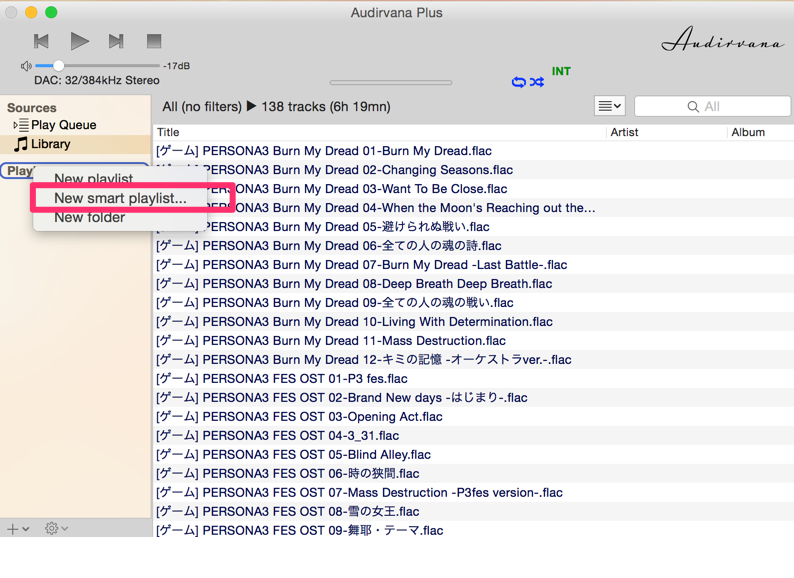
Task: Select FES OST 04-3_31.flac
Action: [473, 436]
